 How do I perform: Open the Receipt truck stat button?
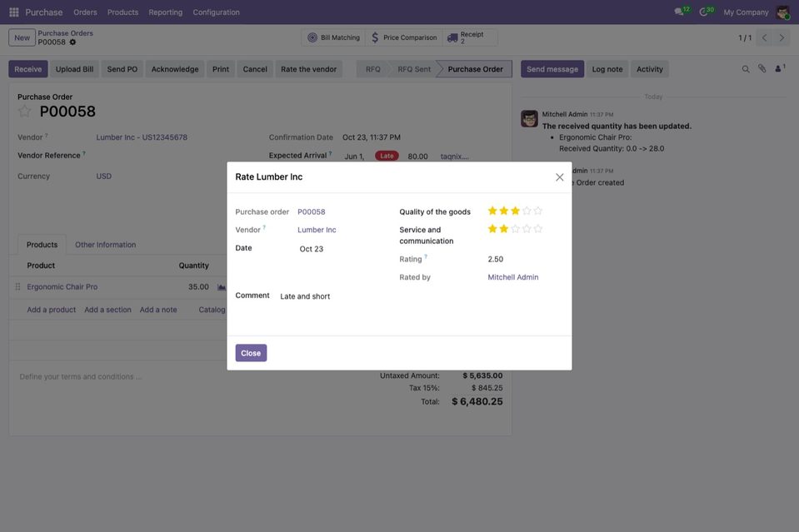click(469, 37)
